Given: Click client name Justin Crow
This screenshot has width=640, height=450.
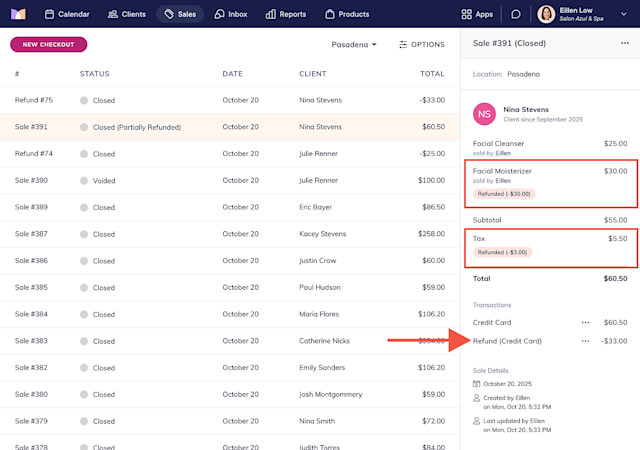Looking at the screenshot, I should click(318, 261).
